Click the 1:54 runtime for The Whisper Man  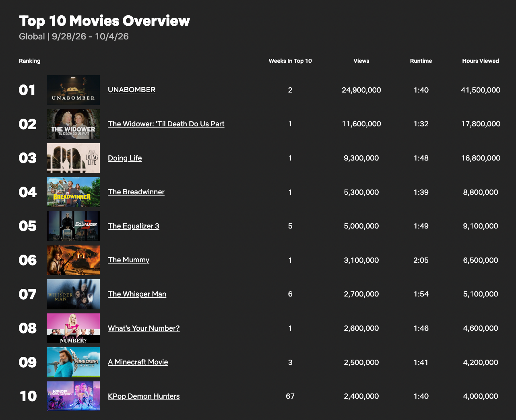coord(421,294)
